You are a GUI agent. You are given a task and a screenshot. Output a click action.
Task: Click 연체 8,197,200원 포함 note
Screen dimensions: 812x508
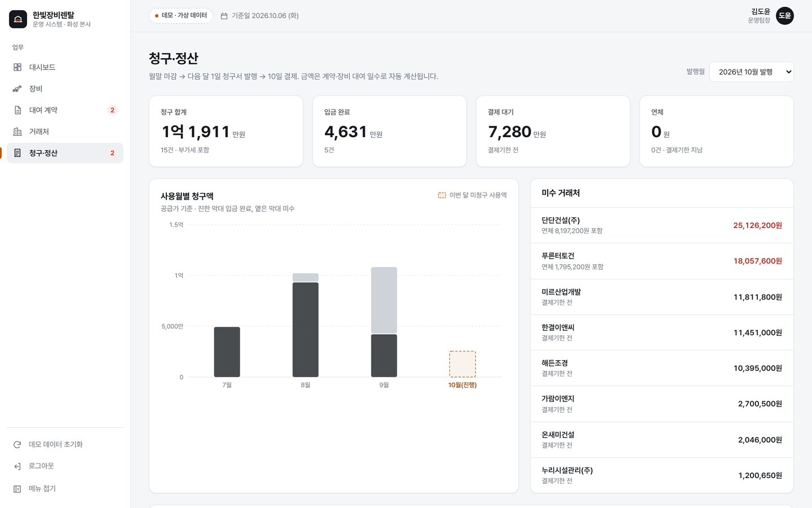click(572, 231)
